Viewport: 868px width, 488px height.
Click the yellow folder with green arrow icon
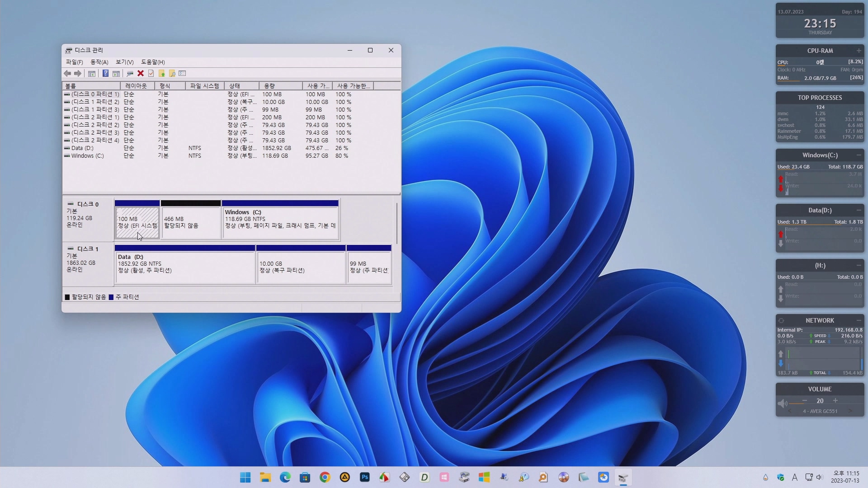[x=162, y=73]
